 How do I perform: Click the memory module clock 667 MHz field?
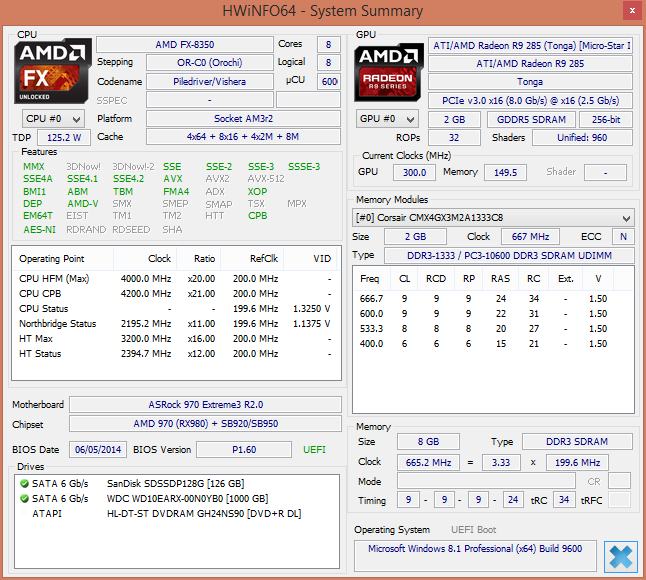[x=530, y=236]
